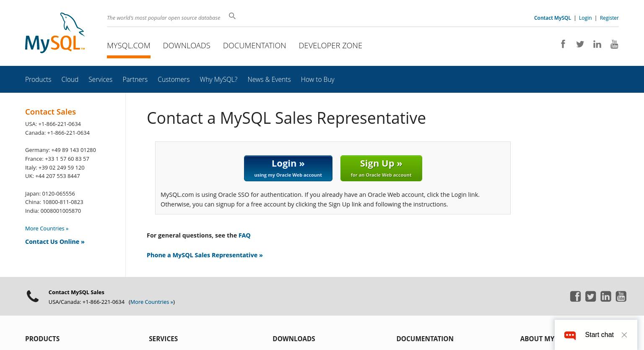
Task: Open the Twitter icon in header
Action: click(x=580, y=44)
